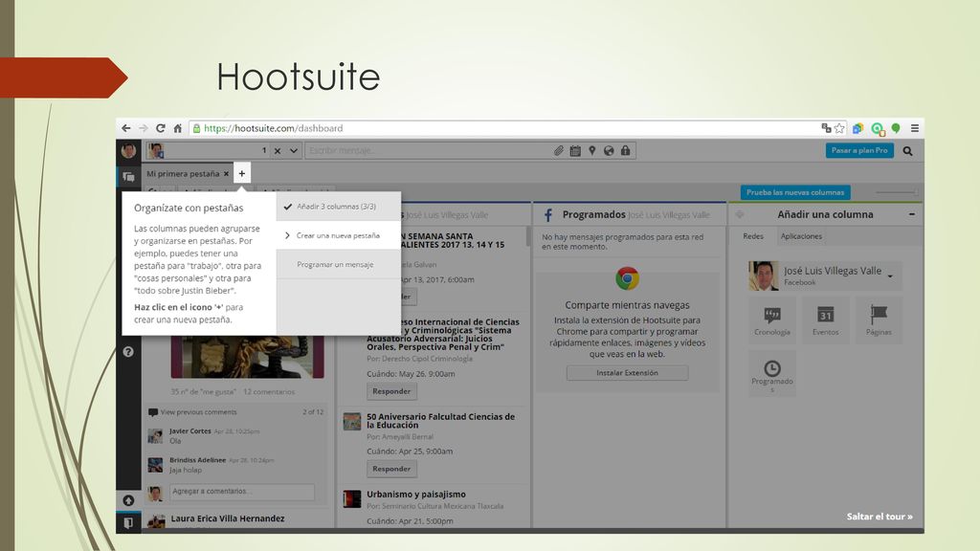Select Añadir 3 columnas tour step
Screen dimensions: 980x551
click(x=339, y=207)
